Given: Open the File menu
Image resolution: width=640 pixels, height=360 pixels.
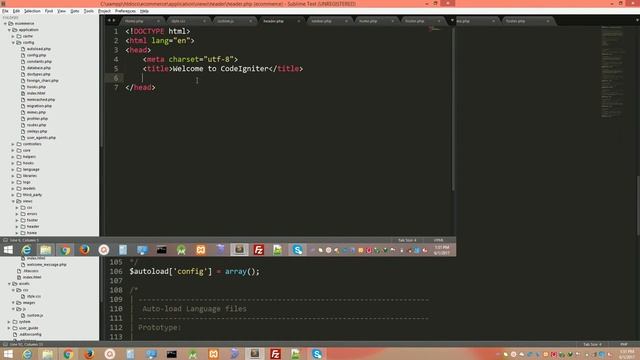Looking at the screenshot, I should coord(5,11).
